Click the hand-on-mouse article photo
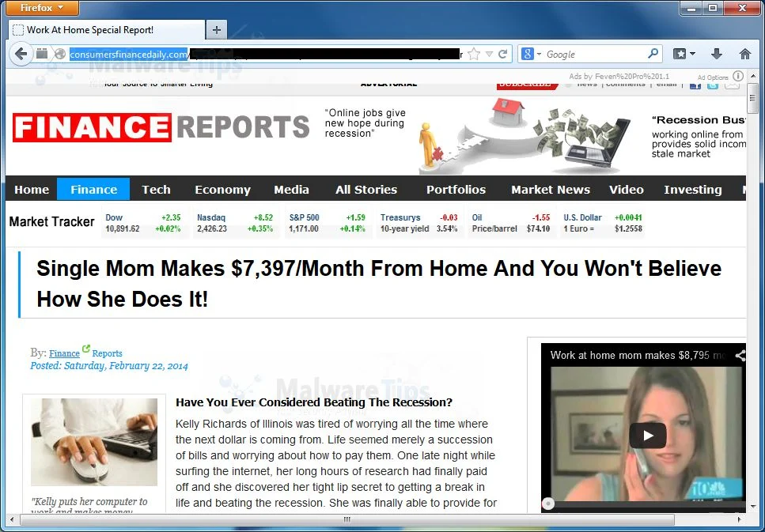The width and height of the screenshot is (765, 532). click(94, 442)
